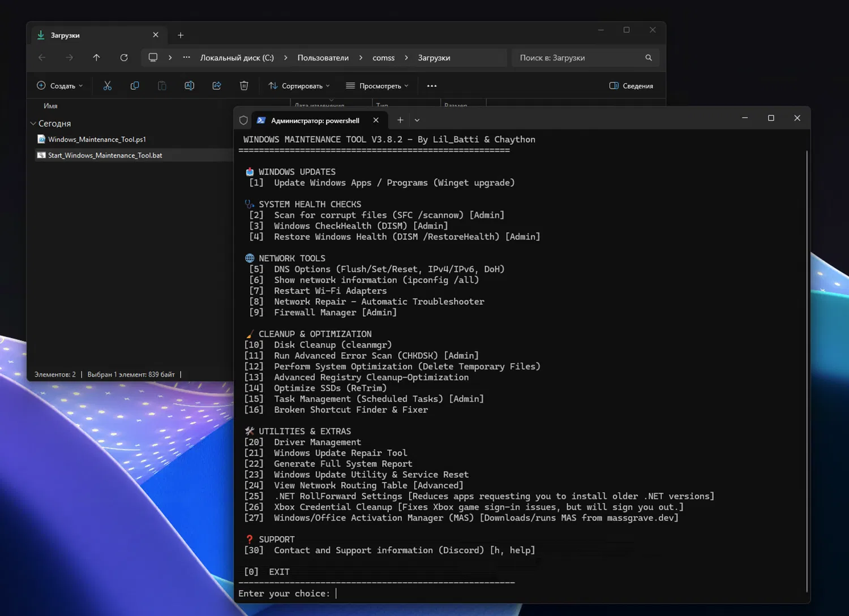Viewport: 849px width, 616px height.
Task: Click the PowerShell terminal vertical scrollbar
Action: pyautogui.click(x=807, y=371)
